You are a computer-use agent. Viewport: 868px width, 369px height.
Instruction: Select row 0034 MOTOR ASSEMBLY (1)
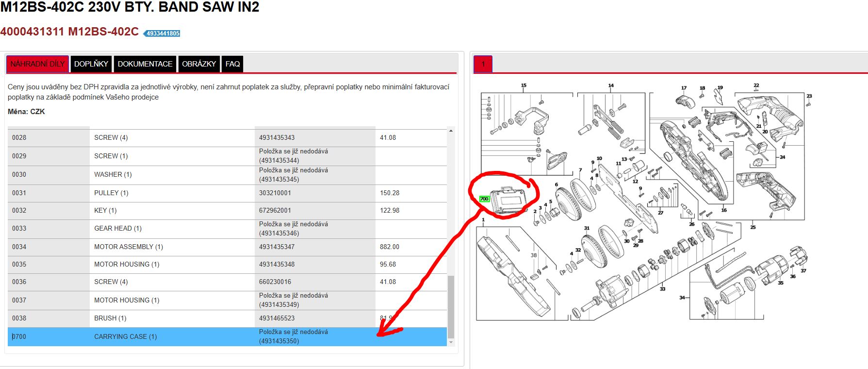coord(227,247)
